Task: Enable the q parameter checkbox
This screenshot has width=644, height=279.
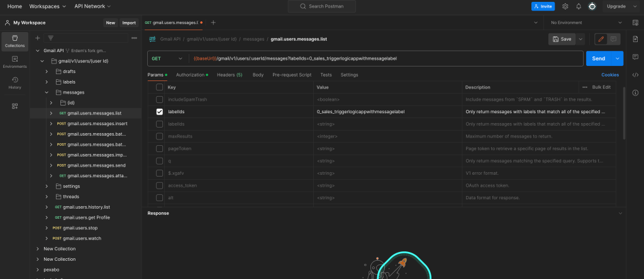Action: [x=159, y=161]
